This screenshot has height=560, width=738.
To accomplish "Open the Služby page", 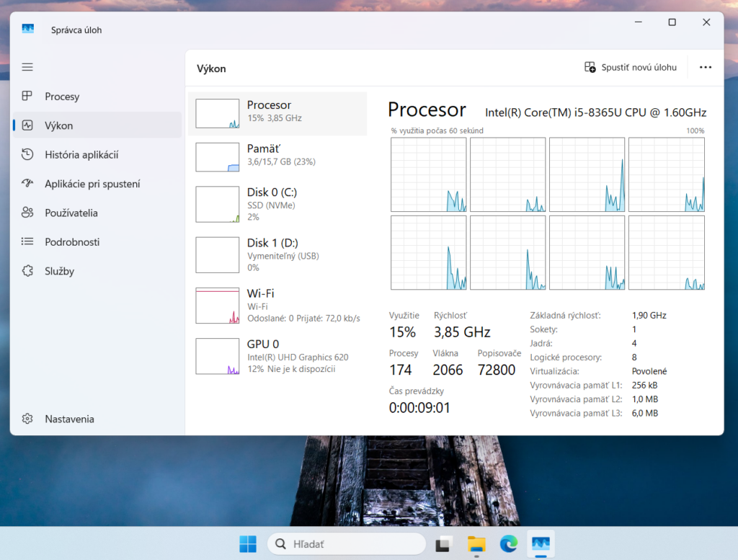I will (97, 271).
